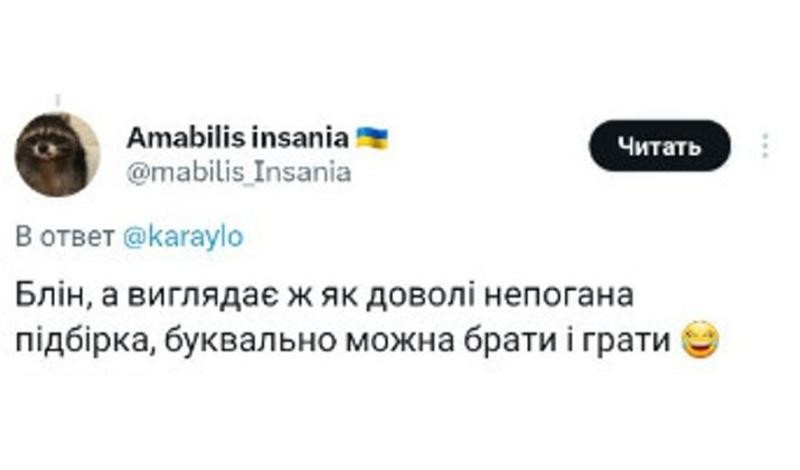Click the word 'непогана' in the tweet

(x=559, y=295)
